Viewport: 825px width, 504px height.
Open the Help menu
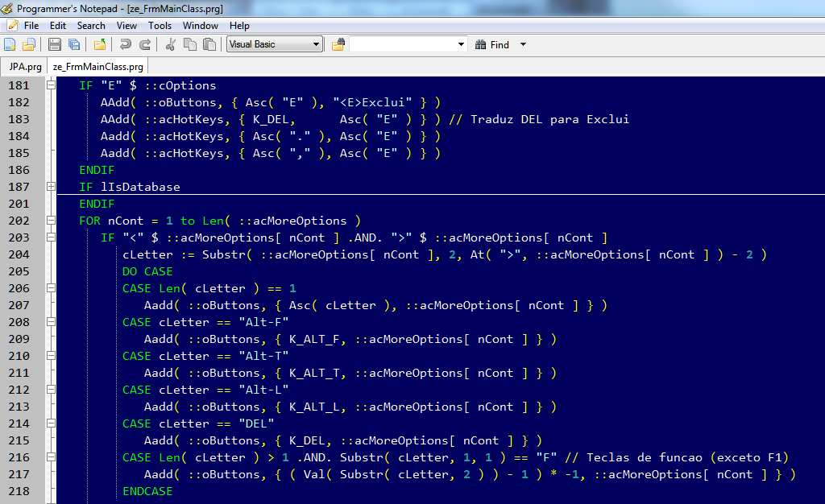(x=239, y=25)
